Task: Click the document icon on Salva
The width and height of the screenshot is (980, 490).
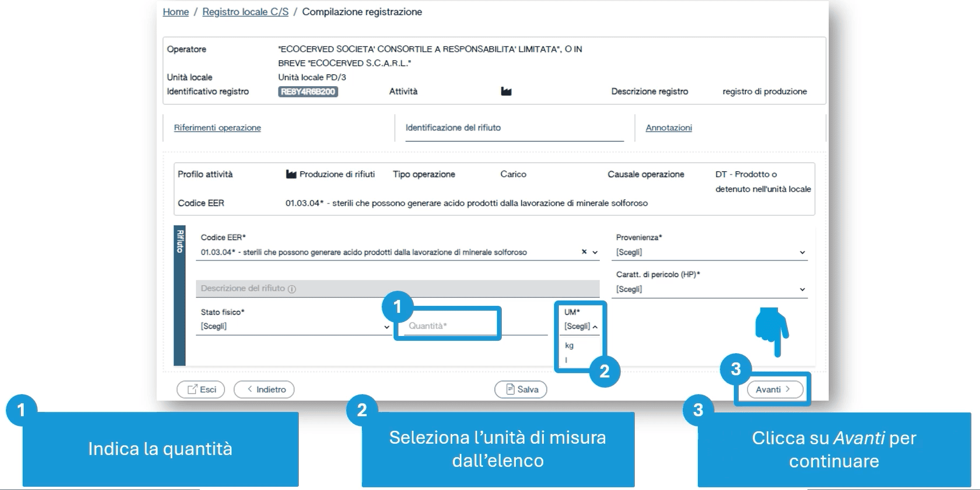Action: pos(510,389)
